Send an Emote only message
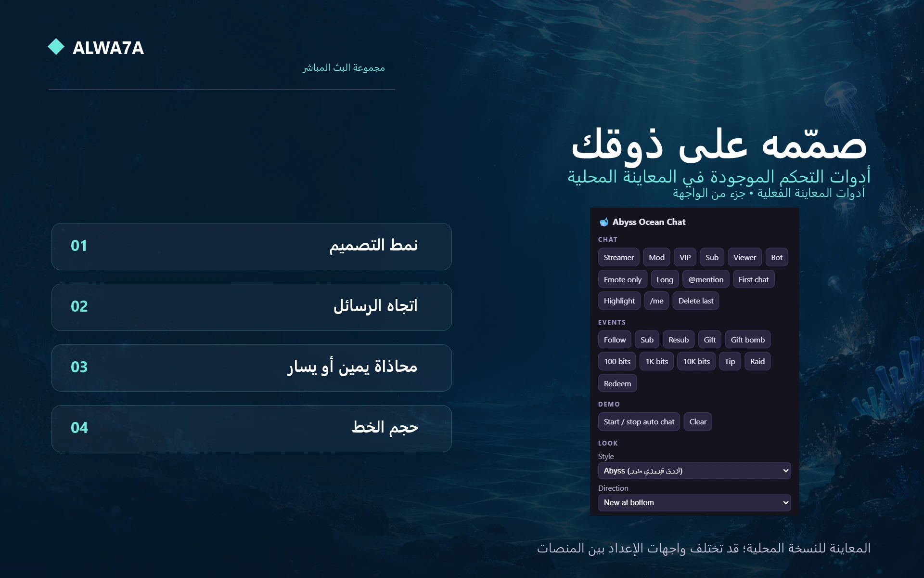The width and height of the screenshot is (924, 578). point(623,279)
